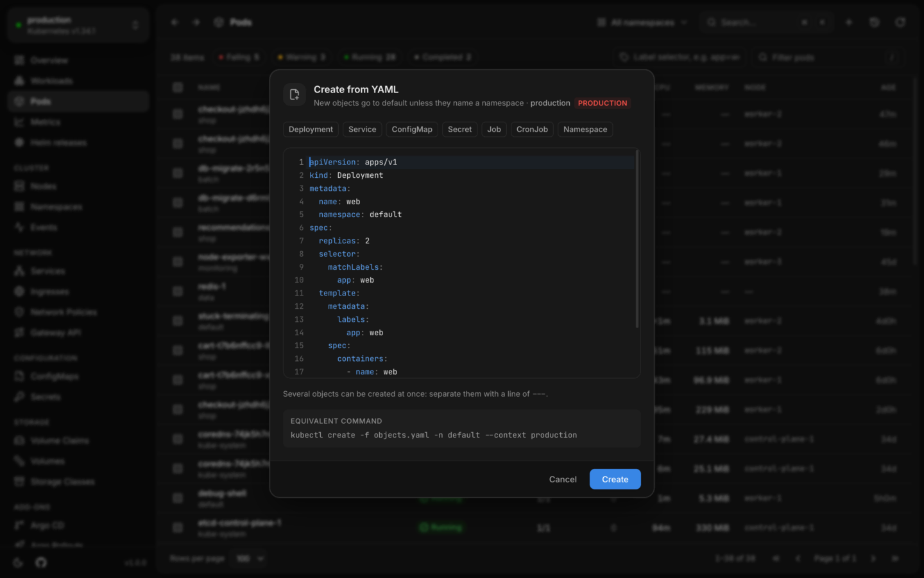Select the CronJob template chip
The image size is (924, 578).
pyautogui.click(x=532, y=130)
